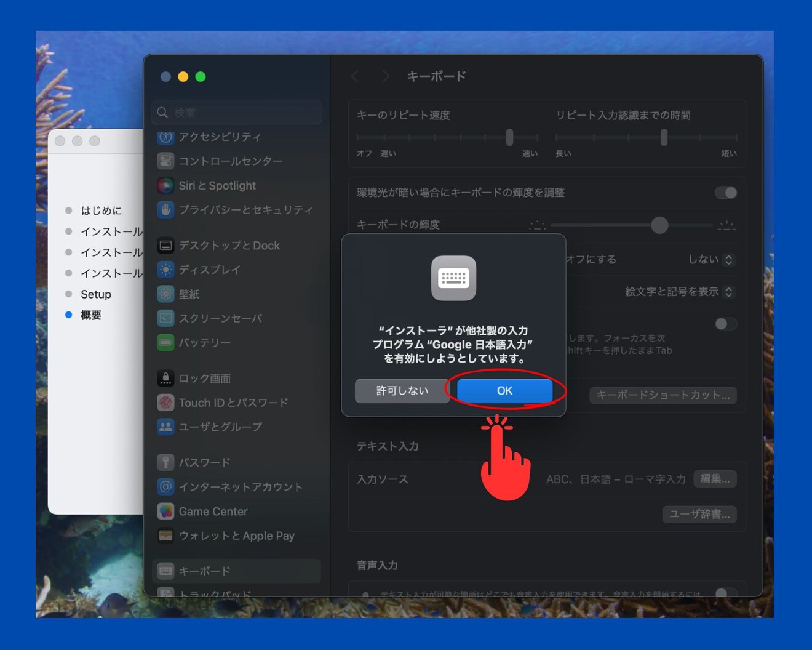Select 概要 step in installer window

point(91,315)
